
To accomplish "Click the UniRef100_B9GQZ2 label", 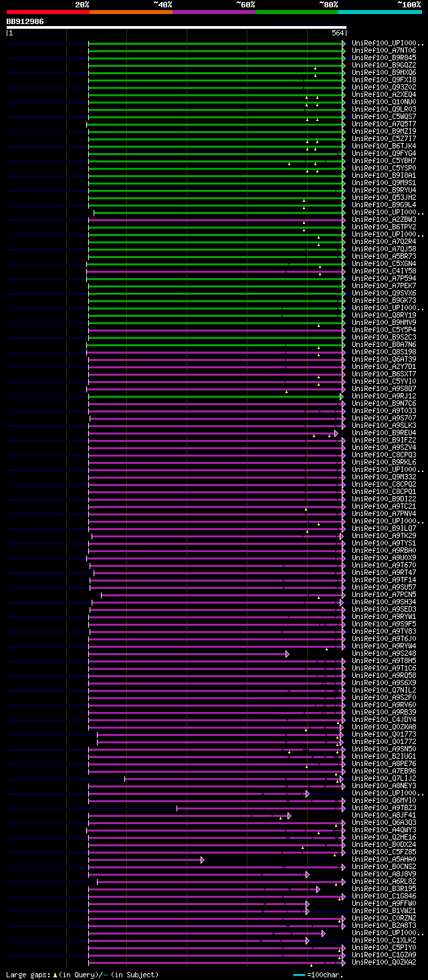I will coord(383,65).
